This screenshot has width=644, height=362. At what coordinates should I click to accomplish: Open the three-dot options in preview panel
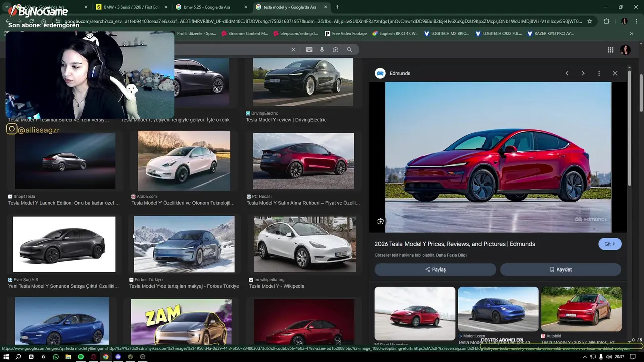point(599,73)
